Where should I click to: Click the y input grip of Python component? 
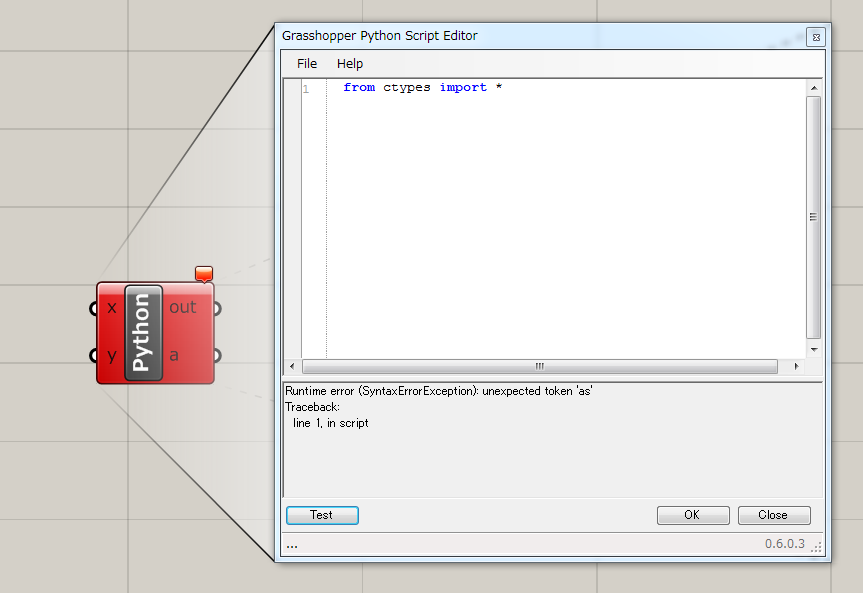click(x=94, y=356)
